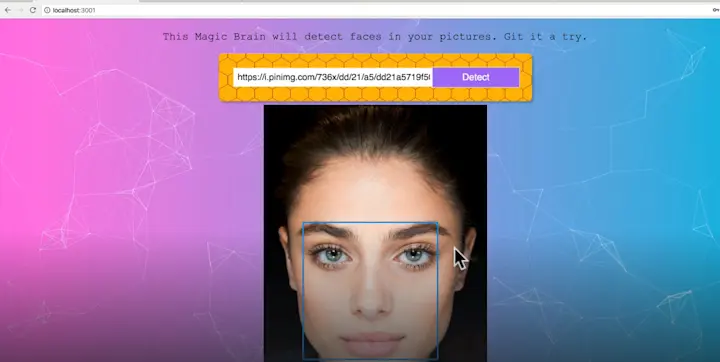The image size is (720, 362).
Task: Click the browser back arrow
Action: pyautogui.click(x=8, y=10)
